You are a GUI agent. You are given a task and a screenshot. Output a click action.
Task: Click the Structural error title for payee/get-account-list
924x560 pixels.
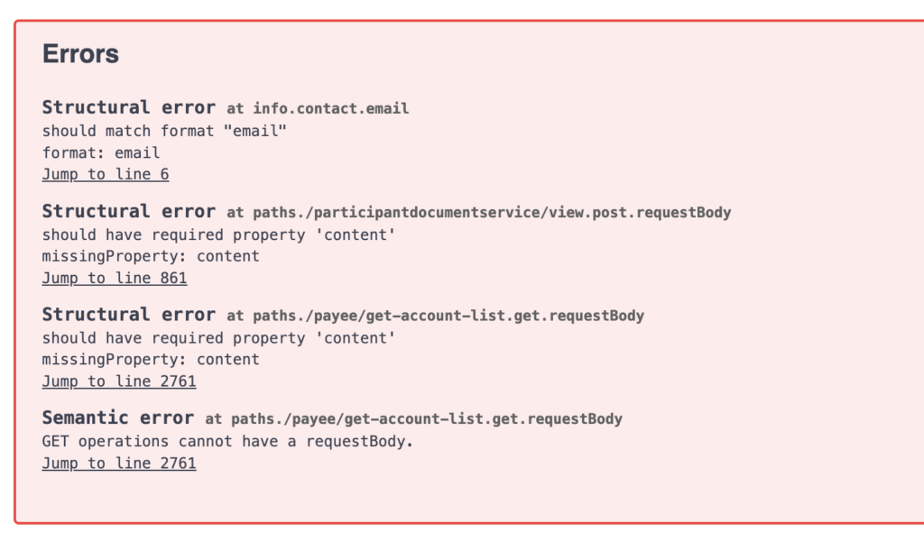pyautogui.click(x=128, y=315)
